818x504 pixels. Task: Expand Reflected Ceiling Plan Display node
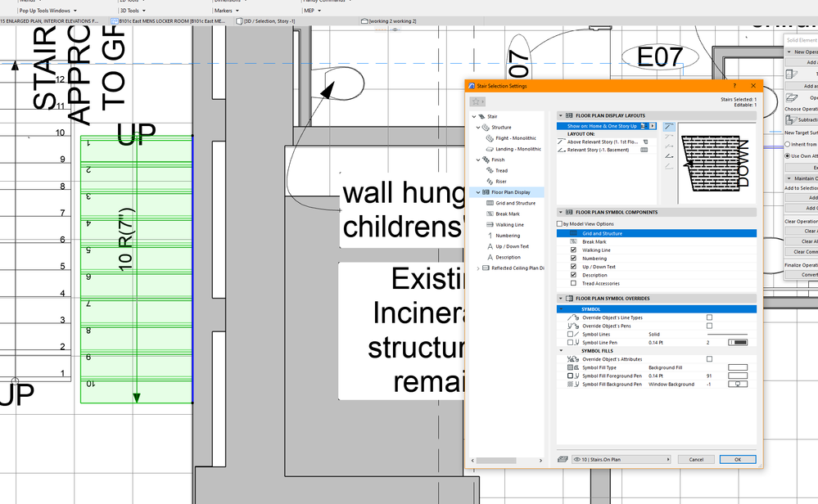478,268
